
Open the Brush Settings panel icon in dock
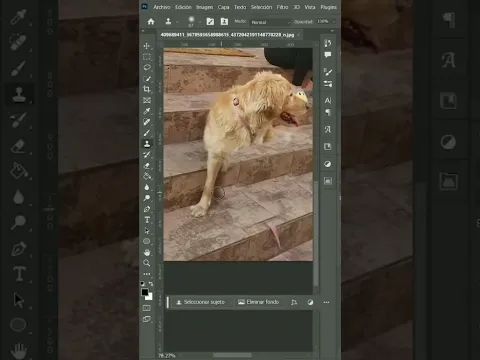coord(328,84)
